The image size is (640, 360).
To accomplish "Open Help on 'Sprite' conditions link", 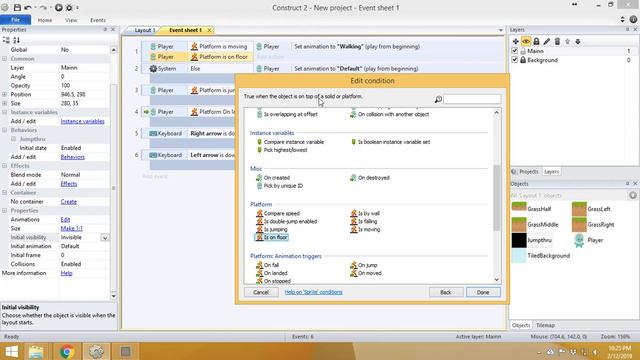I will [313, 292].
